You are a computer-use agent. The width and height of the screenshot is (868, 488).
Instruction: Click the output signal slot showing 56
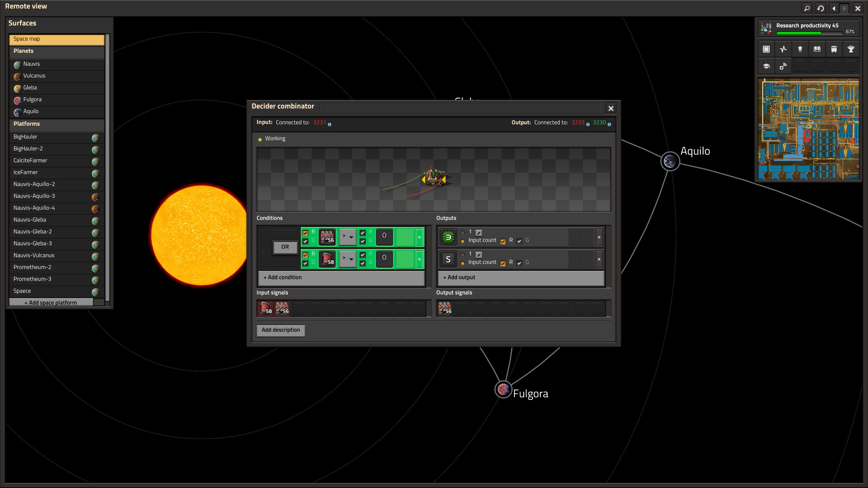click(445, 308)
